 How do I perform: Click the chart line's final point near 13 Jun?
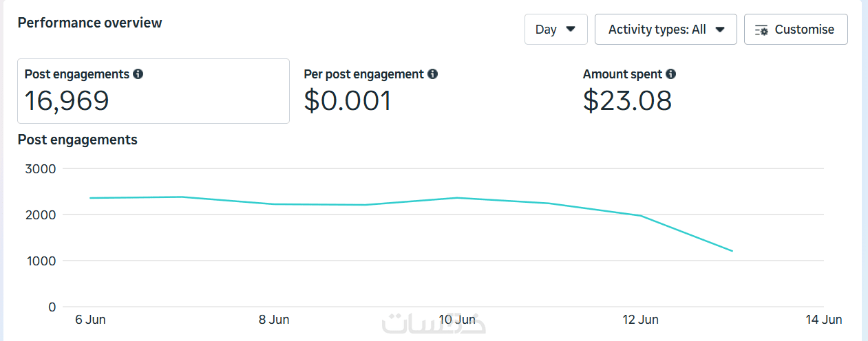[x=732, y=251]
